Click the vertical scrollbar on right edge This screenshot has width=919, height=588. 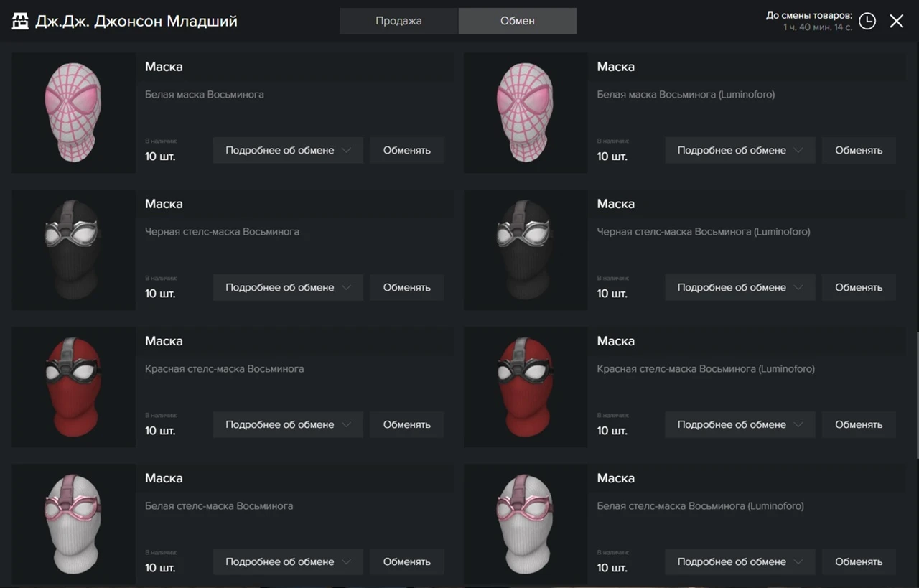click(916, 395)
